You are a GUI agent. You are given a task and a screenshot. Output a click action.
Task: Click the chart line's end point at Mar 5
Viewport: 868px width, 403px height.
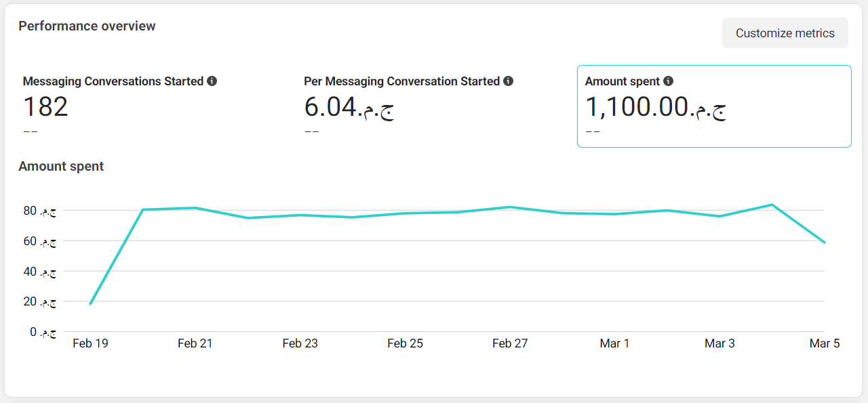(x=825, y=242)
